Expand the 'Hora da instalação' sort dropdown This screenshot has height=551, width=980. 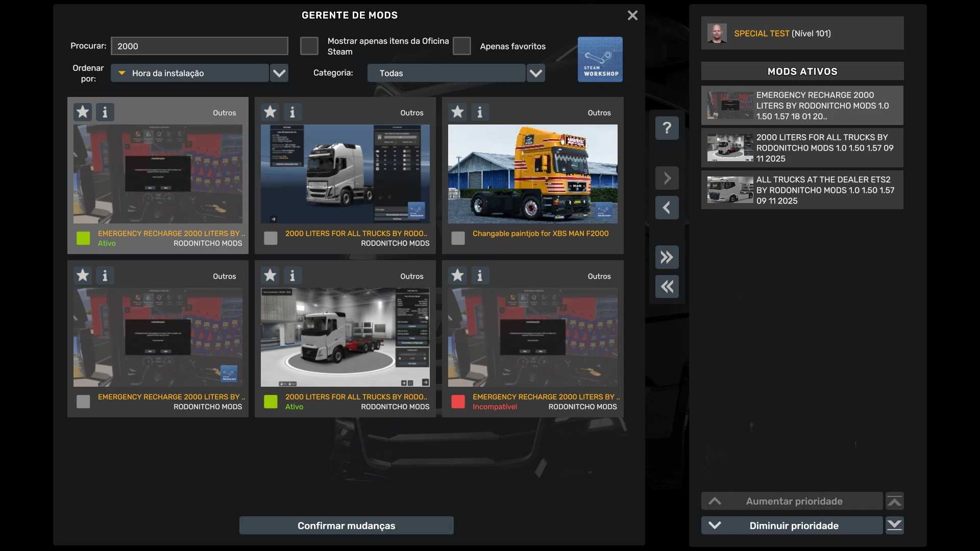(x=279, y=73)
